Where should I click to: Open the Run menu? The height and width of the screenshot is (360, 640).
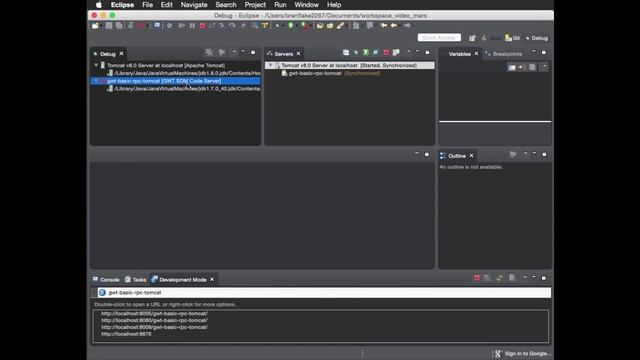point(280,5)
